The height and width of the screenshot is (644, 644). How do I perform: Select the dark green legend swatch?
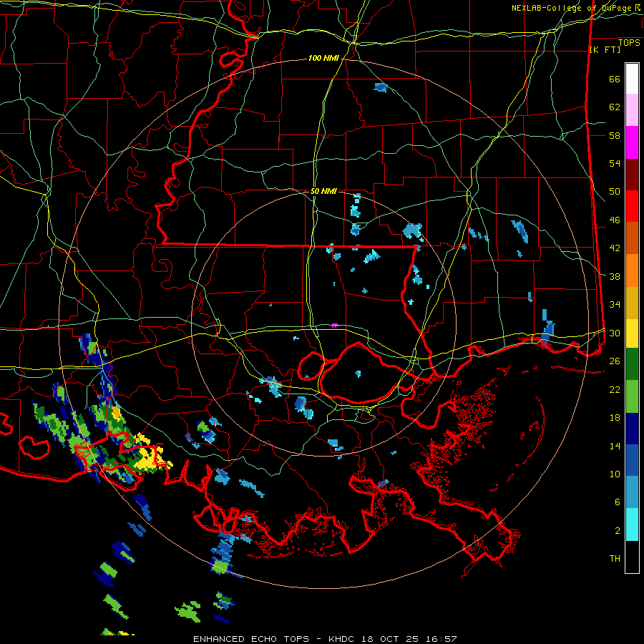(x=632, y=364)
